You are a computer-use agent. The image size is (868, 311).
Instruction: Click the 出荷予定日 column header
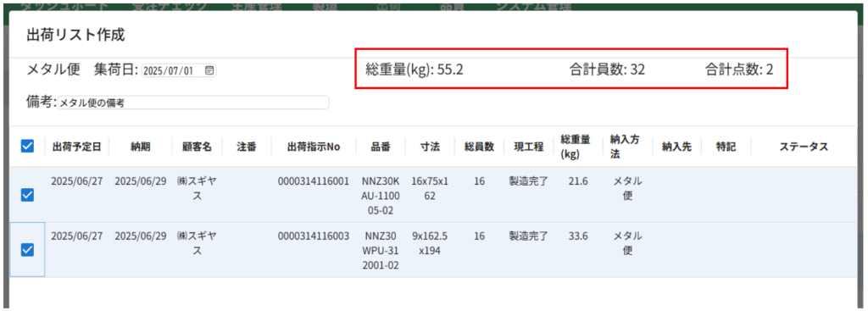pyautogui.click(x=77, y=147)
